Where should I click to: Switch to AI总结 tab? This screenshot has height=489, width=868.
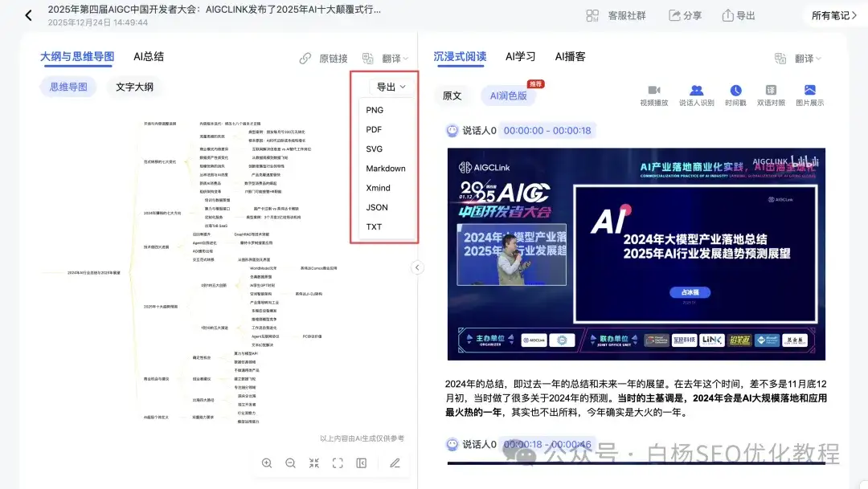149,56
